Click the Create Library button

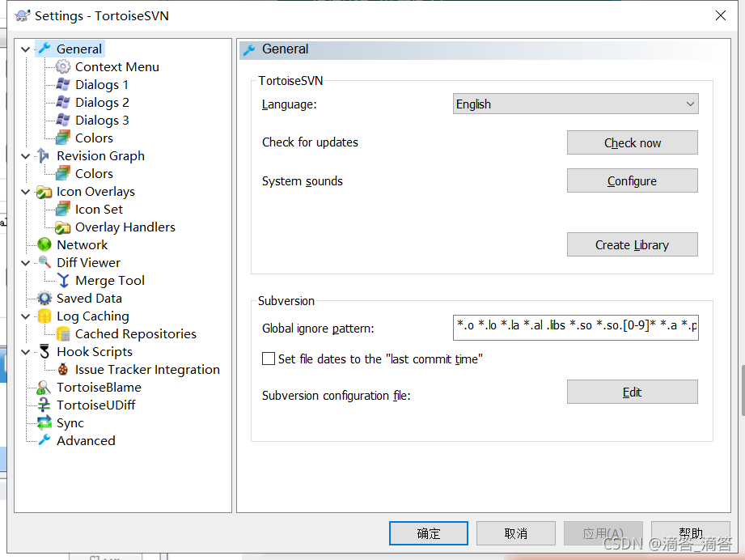(632, 244)
